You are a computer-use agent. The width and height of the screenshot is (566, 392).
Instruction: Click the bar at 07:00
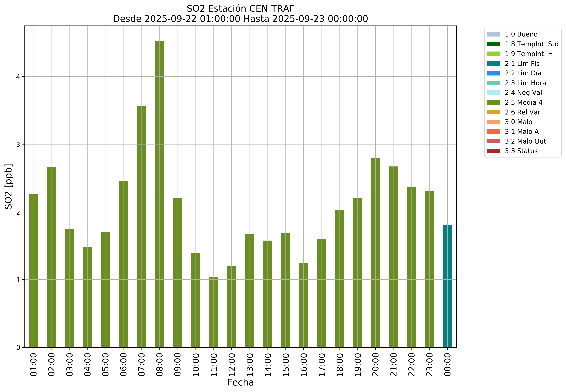click(x=141, y=226)
